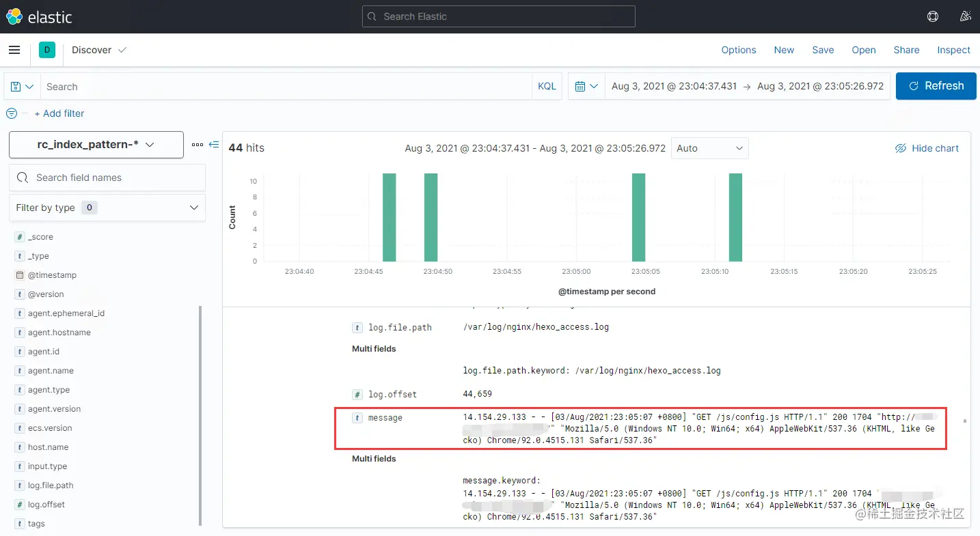The width and height of the screenshot is (980, 536).
Task: Select the tags field
Action: [x=36, y=524]
